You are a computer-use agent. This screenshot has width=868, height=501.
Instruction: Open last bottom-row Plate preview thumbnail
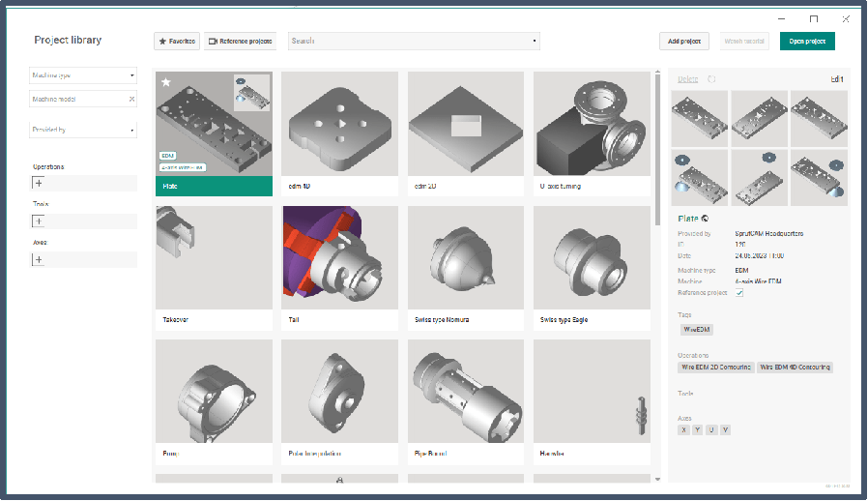pyautogui.click(x=819, y=178)
